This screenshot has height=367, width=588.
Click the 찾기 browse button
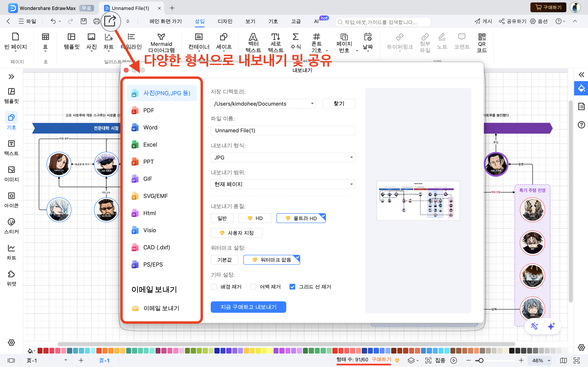339,104
